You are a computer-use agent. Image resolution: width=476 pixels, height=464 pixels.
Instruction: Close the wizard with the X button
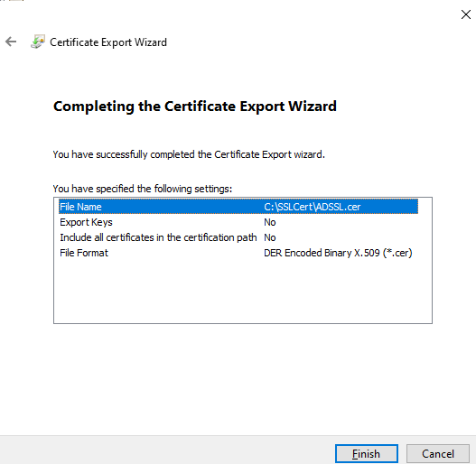pyautogui.click(x=466, y=14)
